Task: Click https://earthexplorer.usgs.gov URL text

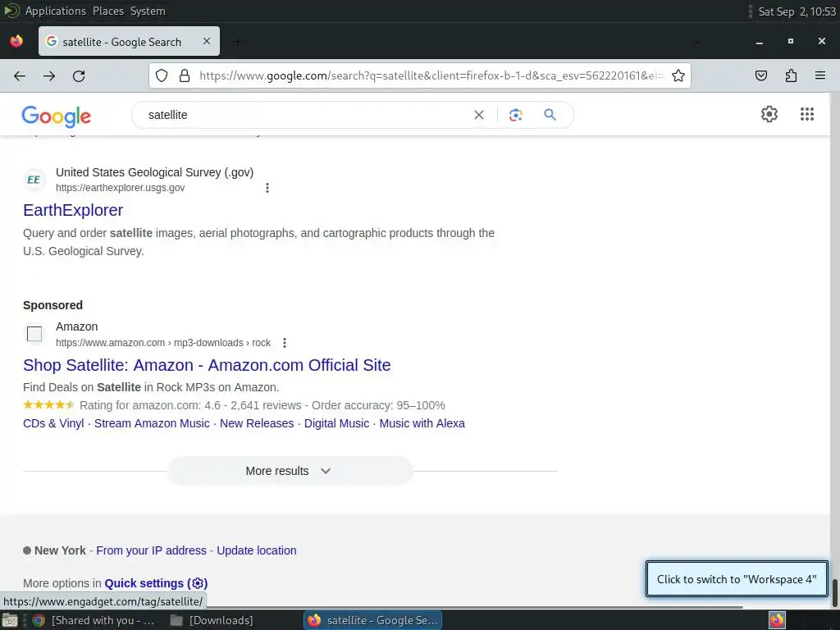Action: coord(120,188)
